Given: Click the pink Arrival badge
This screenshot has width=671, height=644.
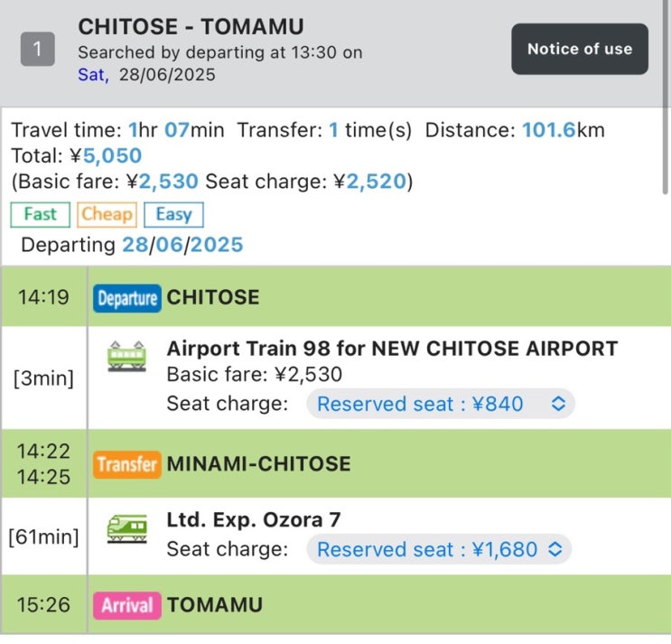Looking at the screenshot, I should [x=126, y=604].
